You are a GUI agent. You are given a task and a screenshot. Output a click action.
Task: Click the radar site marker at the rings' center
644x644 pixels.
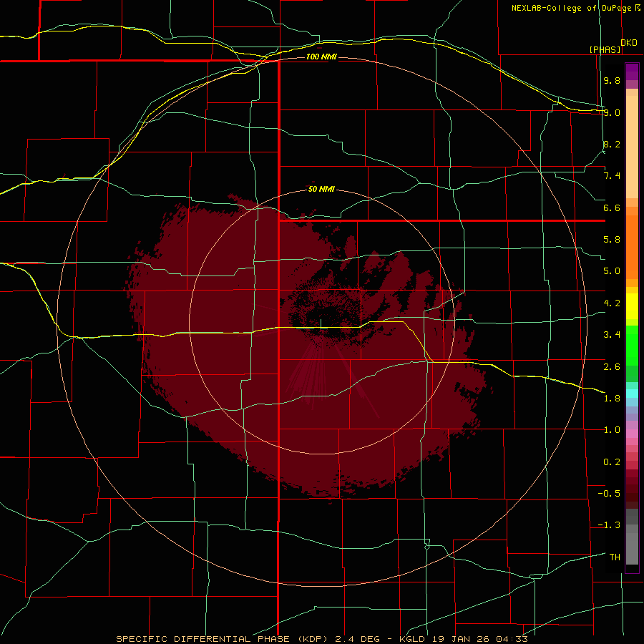[x=321, y=323]
